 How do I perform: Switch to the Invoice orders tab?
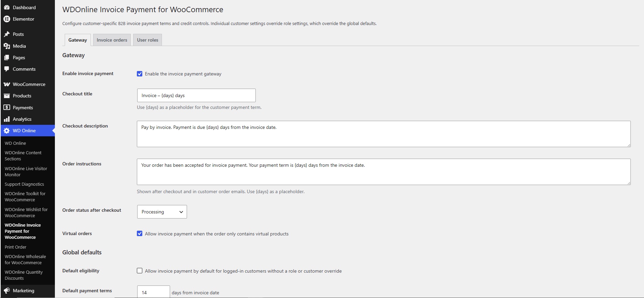coord(112,40)
